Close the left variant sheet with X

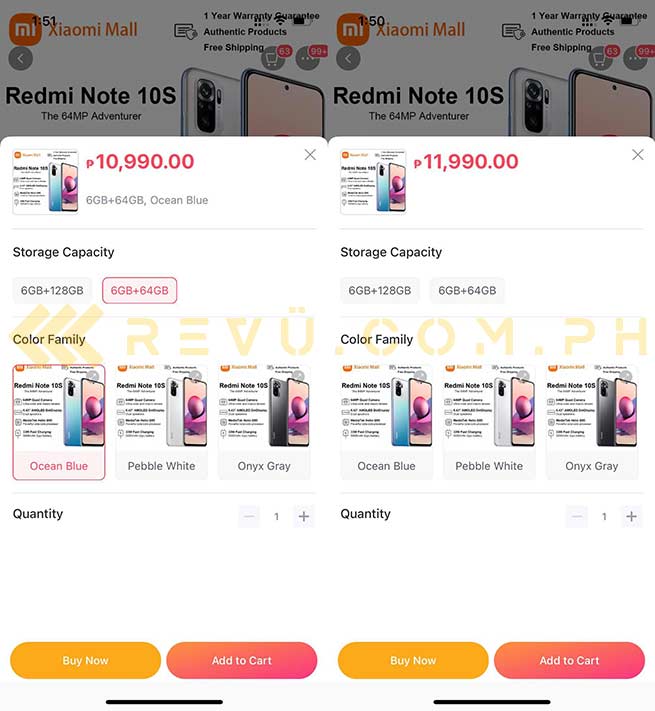click(310, 155)
